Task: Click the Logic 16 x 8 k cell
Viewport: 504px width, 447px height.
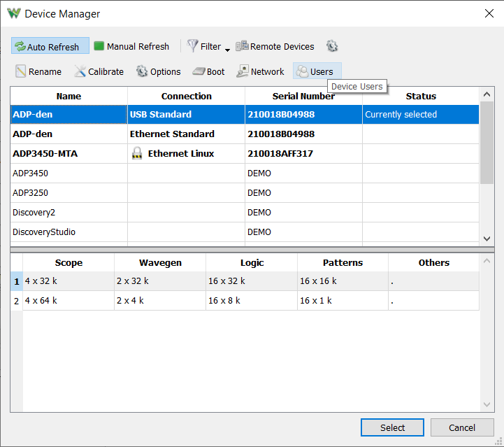Action: [x=252, y=301]
